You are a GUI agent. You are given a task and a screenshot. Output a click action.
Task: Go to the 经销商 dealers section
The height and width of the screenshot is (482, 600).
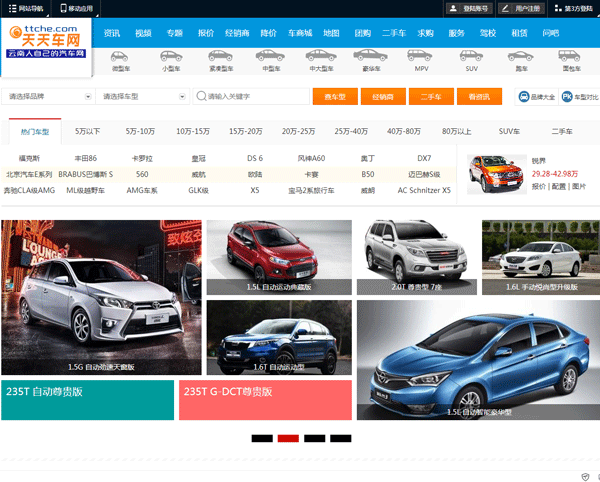pos(237,33)
